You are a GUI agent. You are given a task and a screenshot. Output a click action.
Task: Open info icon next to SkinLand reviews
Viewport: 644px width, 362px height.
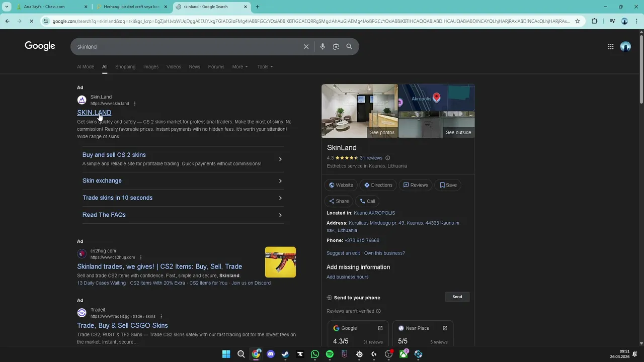(x=387, y=158)
